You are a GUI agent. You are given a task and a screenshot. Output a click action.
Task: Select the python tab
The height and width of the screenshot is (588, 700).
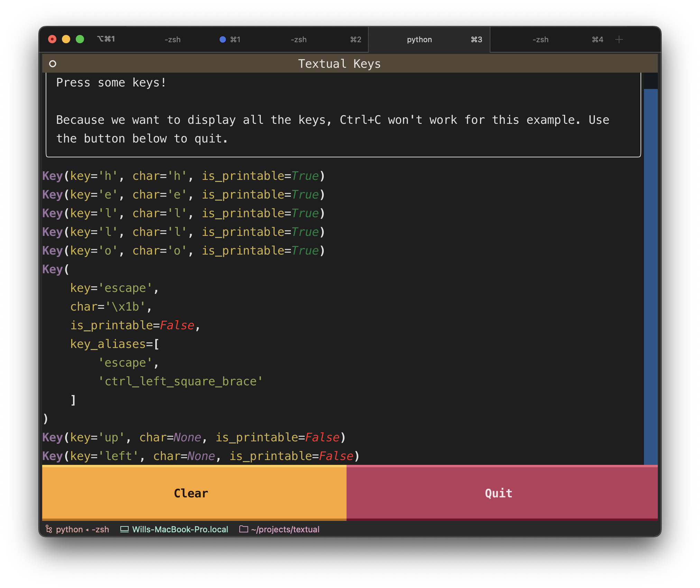point(419,40)
